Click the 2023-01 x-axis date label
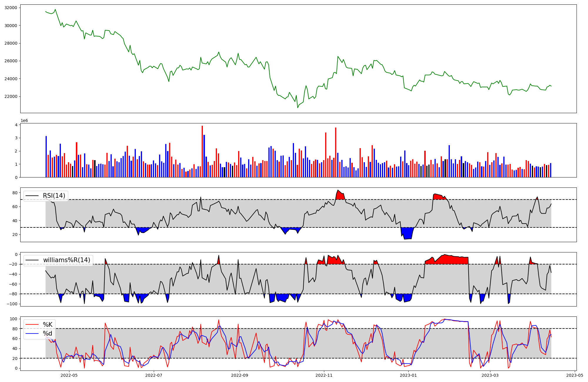This screenshot has height=382, width=588. point(408,375)
